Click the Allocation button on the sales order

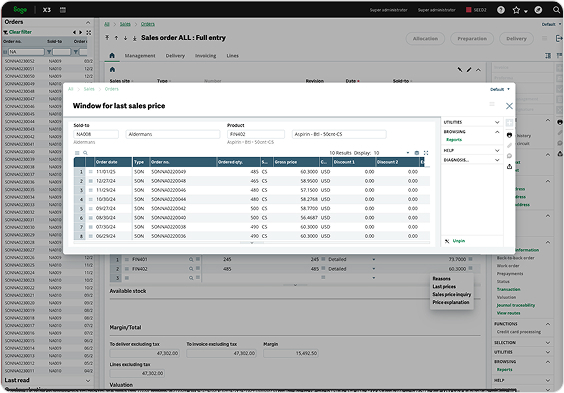click(x=425, y=38)
